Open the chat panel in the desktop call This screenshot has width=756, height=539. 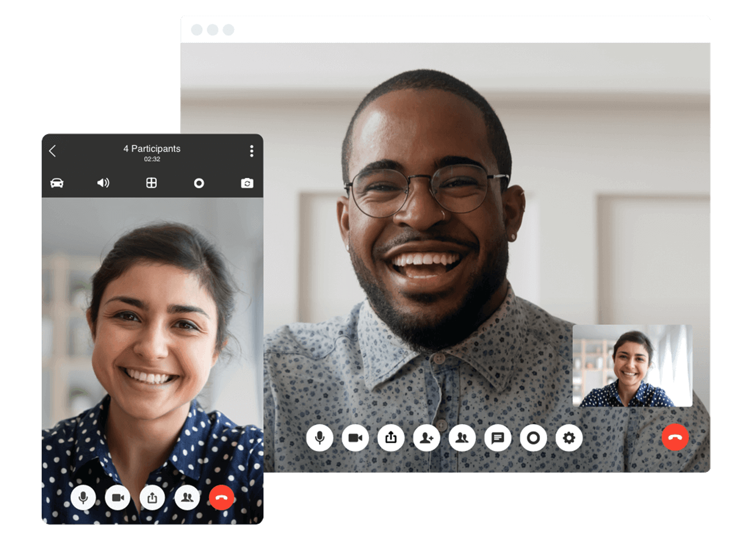498,437
